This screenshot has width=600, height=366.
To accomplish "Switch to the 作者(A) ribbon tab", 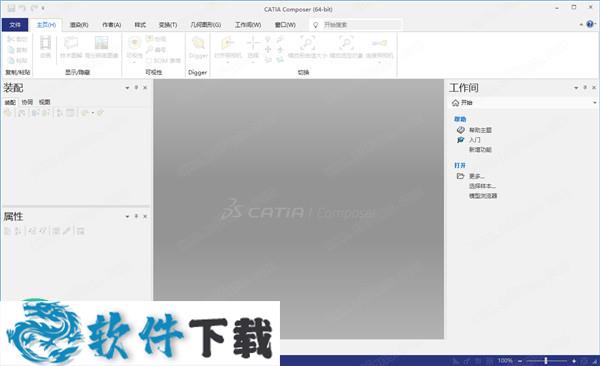I will click(x=111, y=25).
